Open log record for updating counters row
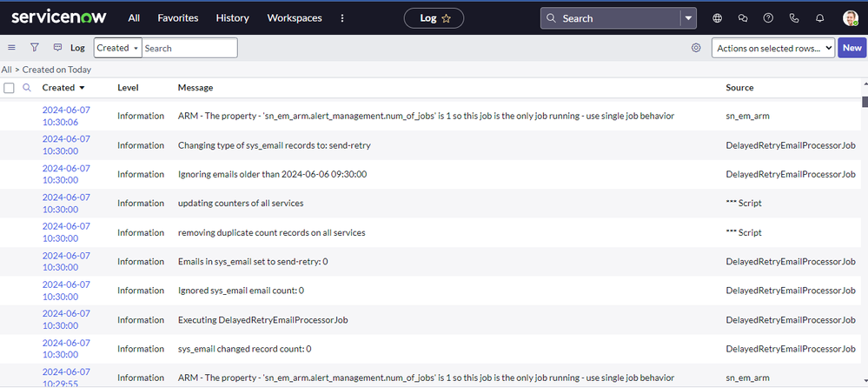This screenshot has width=868, height=388. 66,203
